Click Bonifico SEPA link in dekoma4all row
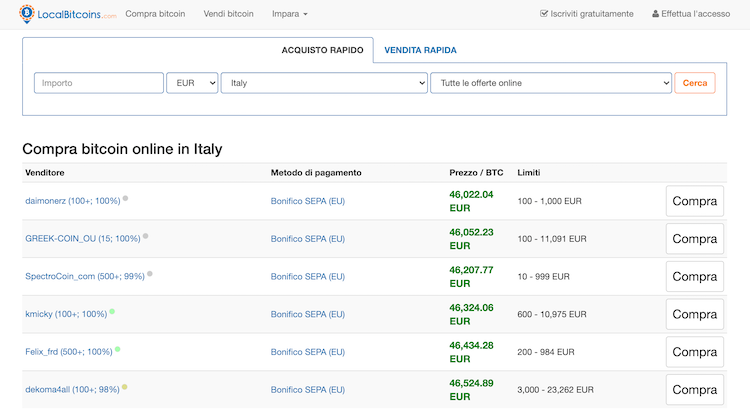The image size is (750, 415). coord(308,390)
